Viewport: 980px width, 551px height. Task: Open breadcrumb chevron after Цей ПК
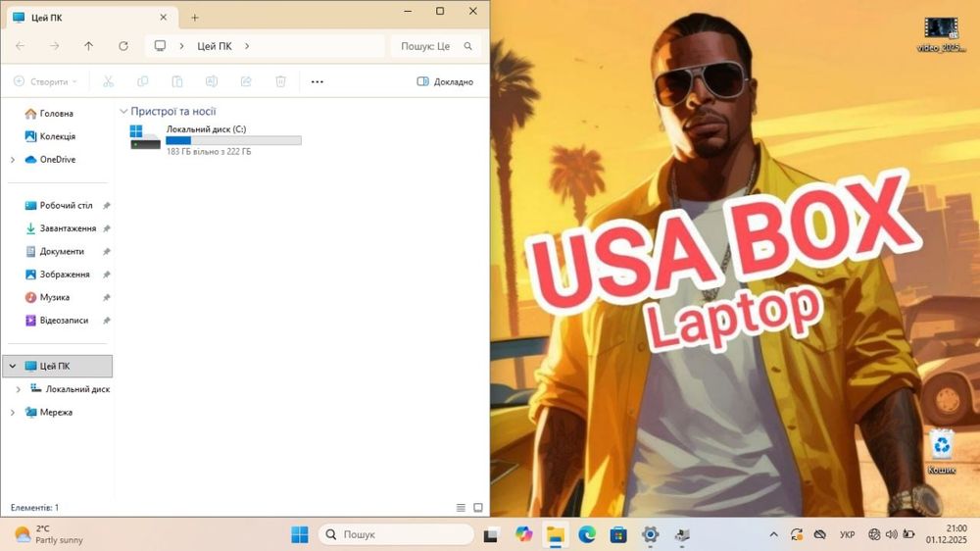(247, 46)
